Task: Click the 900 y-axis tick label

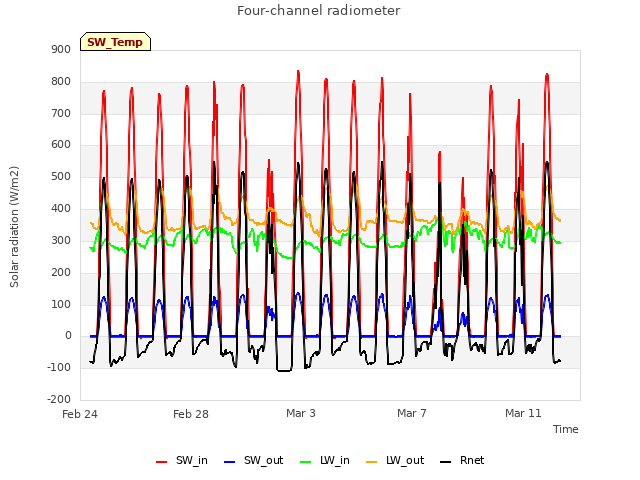Action: click(x=61, y=49)
